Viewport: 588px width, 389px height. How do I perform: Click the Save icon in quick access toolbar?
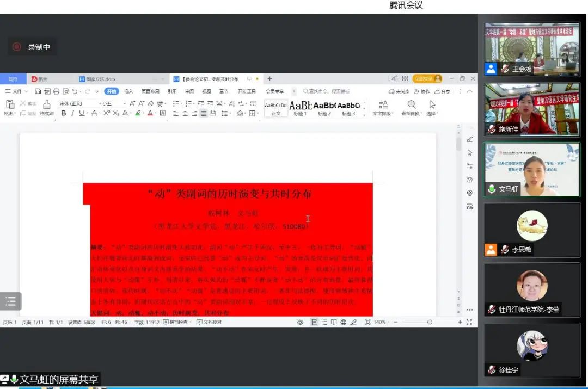point(38,91)
